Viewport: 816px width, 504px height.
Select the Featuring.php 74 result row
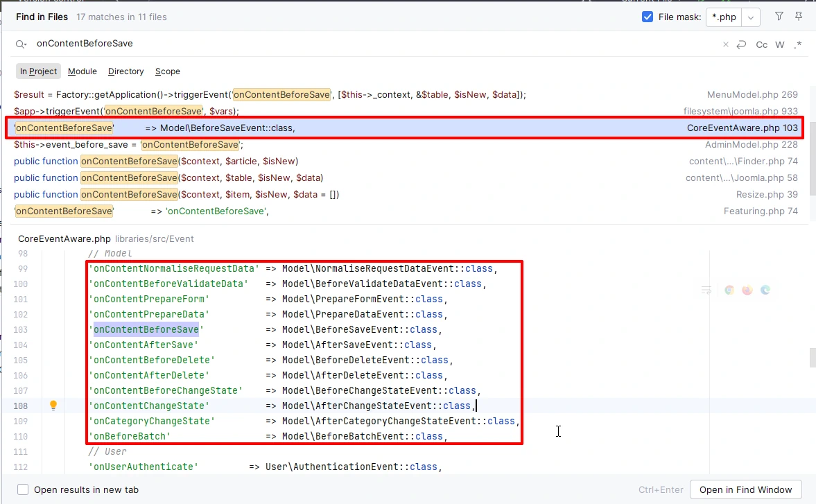pos(406,211)
